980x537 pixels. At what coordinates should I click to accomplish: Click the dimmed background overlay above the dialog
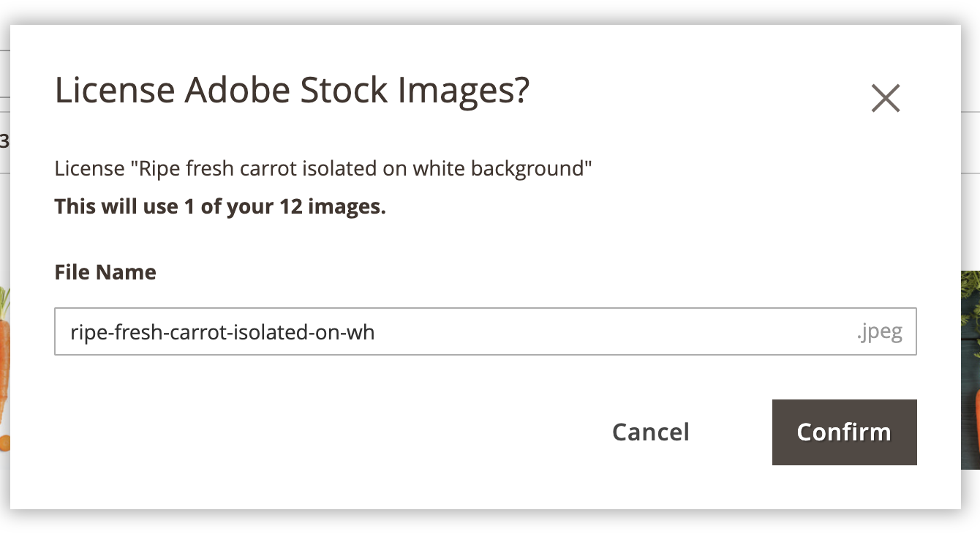(x=490, y=9)
